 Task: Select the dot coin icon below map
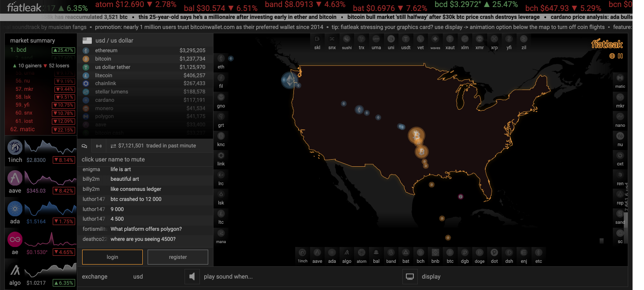click(494, 252)
